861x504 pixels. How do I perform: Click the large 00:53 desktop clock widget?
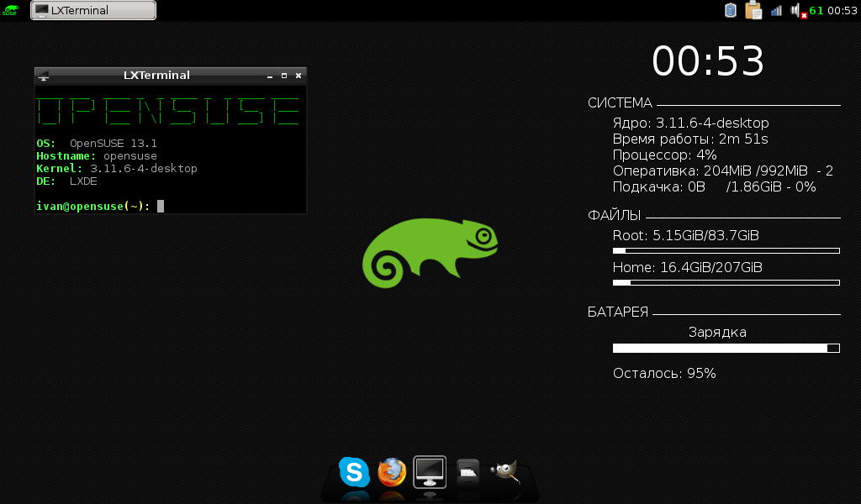tap(708, 60)
